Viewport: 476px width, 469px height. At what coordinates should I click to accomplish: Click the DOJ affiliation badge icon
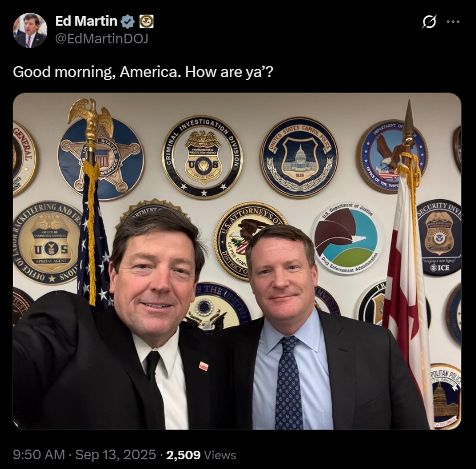147,22
